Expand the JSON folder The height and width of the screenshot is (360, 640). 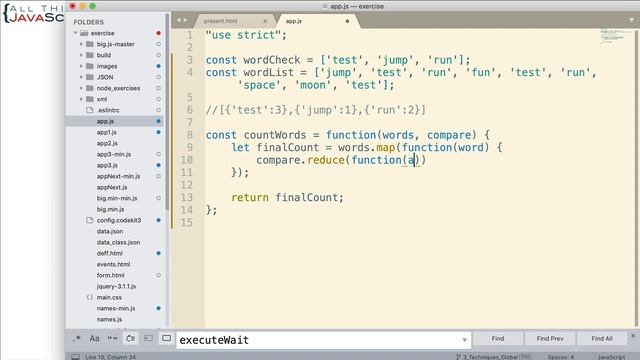[x=81, y=77]
